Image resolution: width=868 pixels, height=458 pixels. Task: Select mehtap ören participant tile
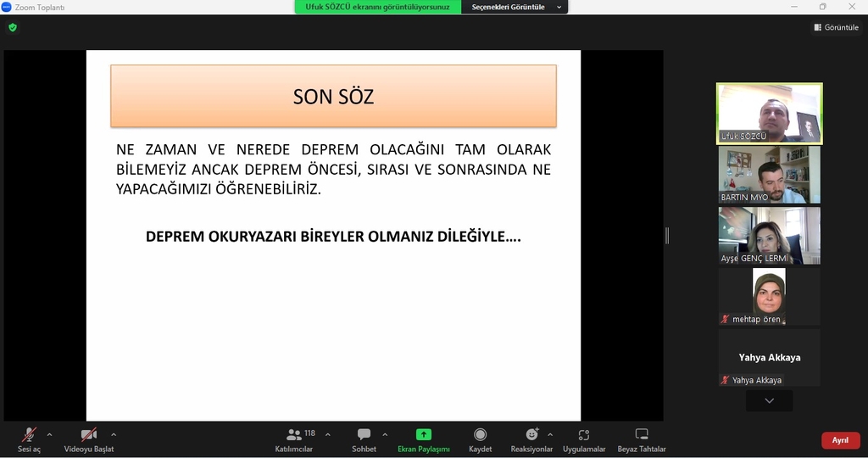pos(770,297)
